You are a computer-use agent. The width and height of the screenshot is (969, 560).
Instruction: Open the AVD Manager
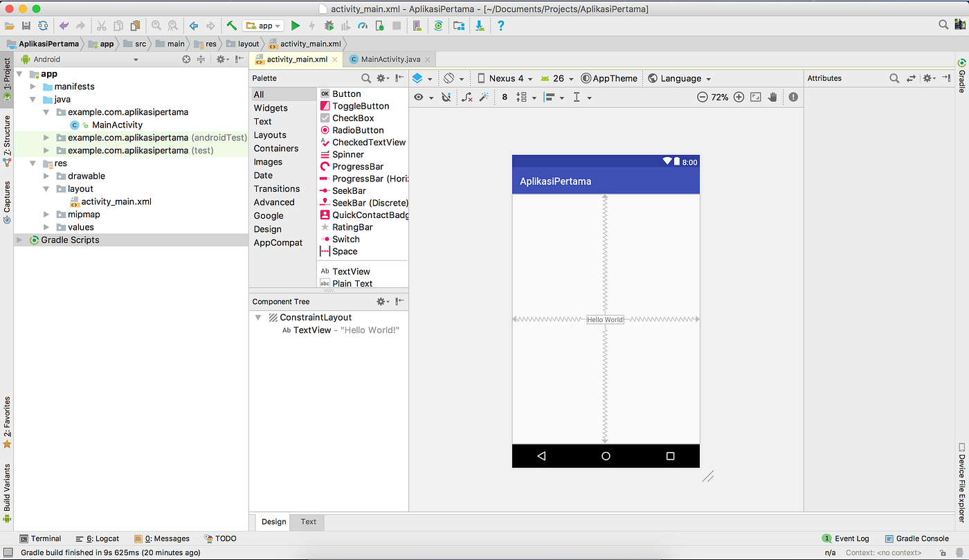click(417, 25)
